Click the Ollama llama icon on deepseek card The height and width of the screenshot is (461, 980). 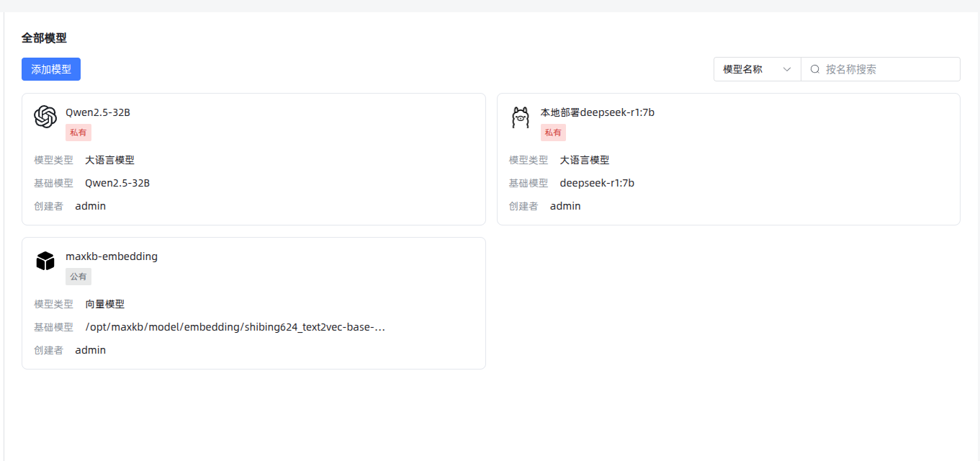click(520, 117)
